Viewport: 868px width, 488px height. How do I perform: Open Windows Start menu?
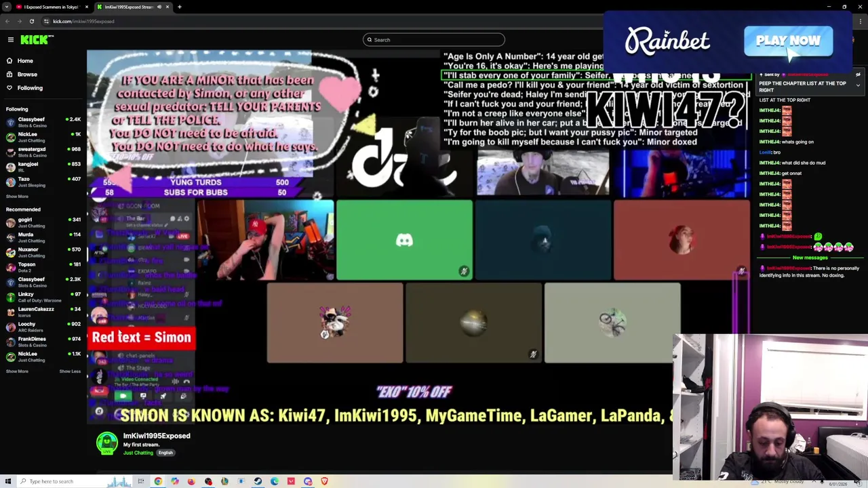coord(8,481)
